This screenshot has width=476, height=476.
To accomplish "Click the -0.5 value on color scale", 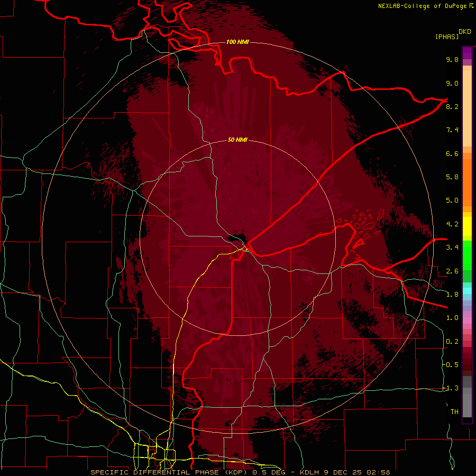I will pos(450,365).
